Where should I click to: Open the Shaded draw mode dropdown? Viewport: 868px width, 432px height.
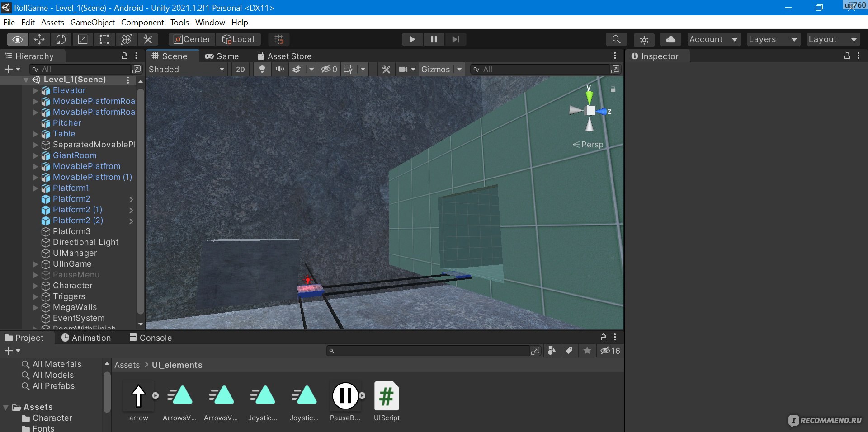186,69
